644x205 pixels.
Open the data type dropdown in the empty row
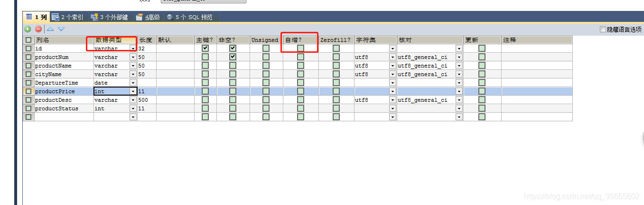[x=133, y=117]
